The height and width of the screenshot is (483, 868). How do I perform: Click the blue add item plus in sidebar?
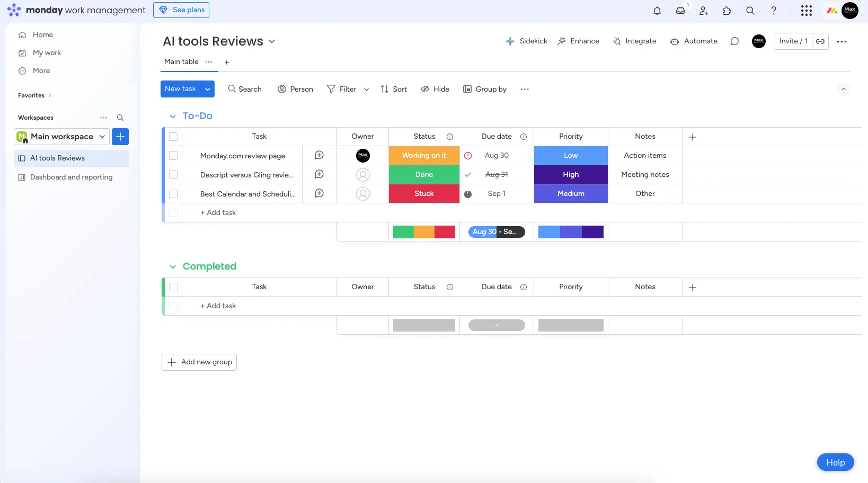pyautogui.click(x=120, y=137)
